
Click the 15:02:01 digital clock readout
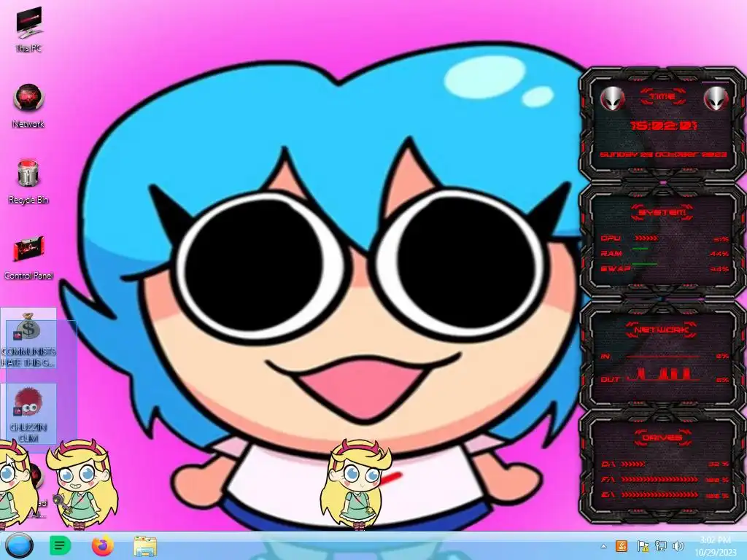[x=664, y=125]
